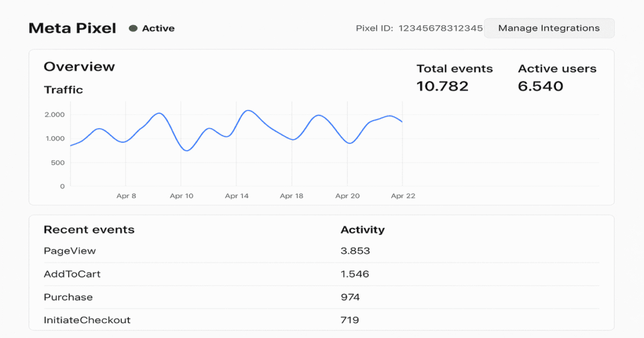Click the Total events label
The width and height of the screenshot is (644, 338).
(x=455, y=68)
